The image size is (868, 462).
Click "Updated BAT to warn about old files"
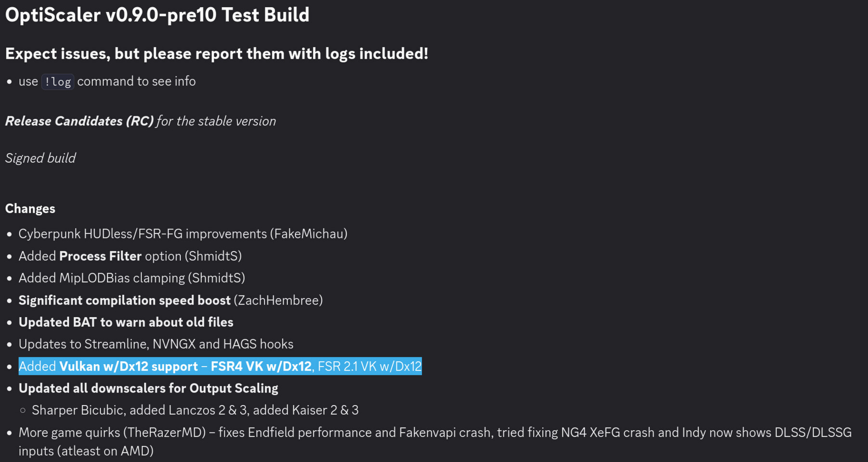(x=126, y=322)
